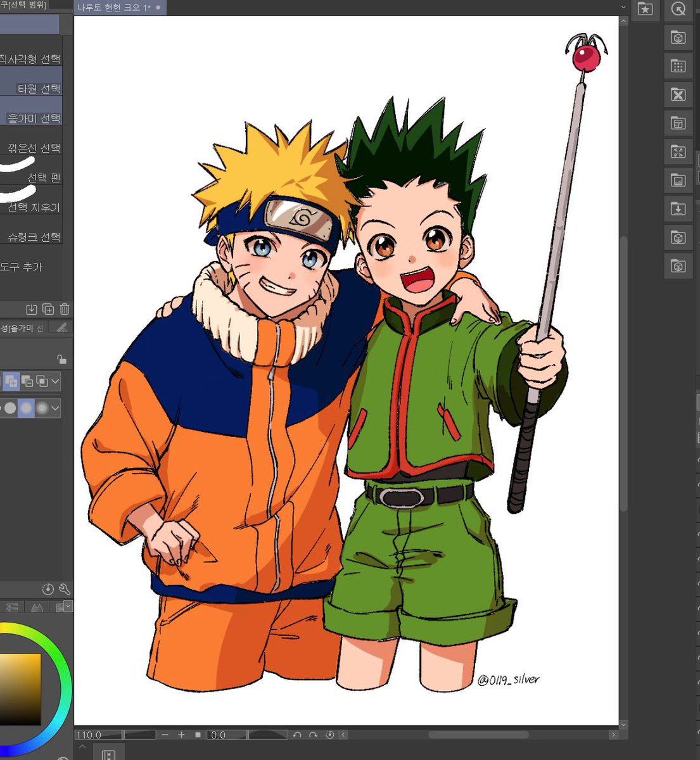Image resolution: width=700 pixels, height=760 pixels.
Task: Expand the bottom panel chevron
Action: [x=82, y=747]
